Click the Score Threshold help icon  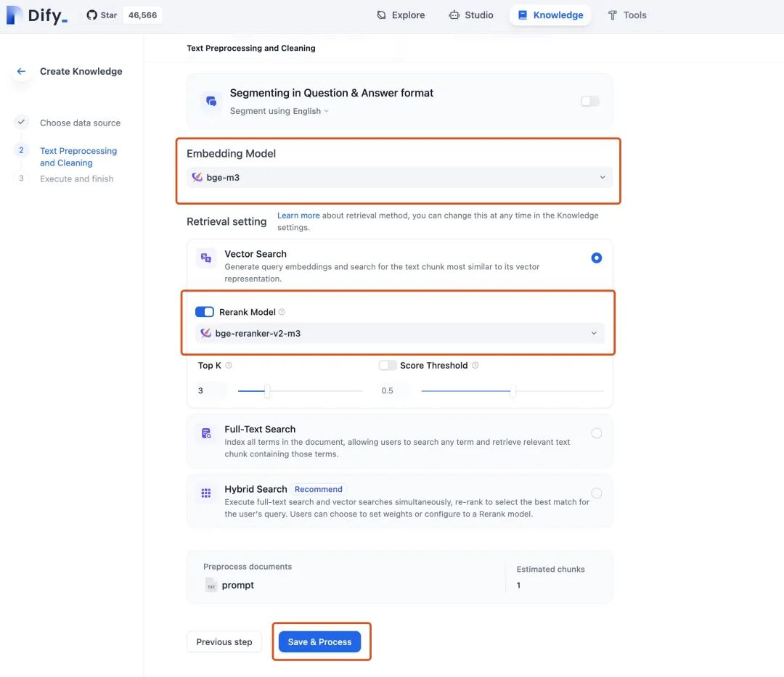pyautogui.click(x=475, y=365)
